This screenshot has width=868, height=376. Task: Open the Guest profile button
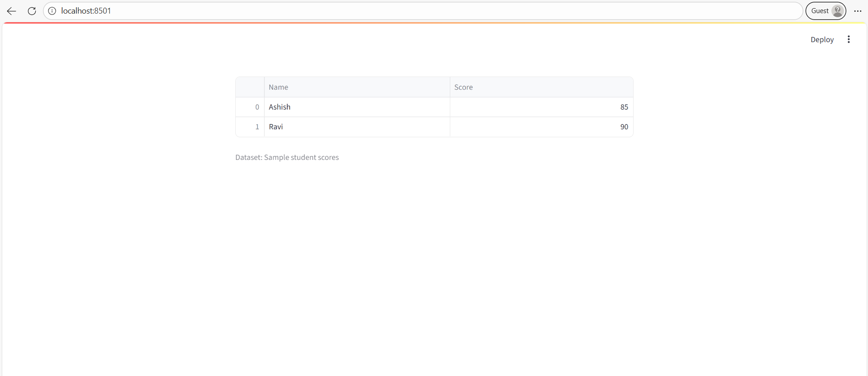click(825, 11)
